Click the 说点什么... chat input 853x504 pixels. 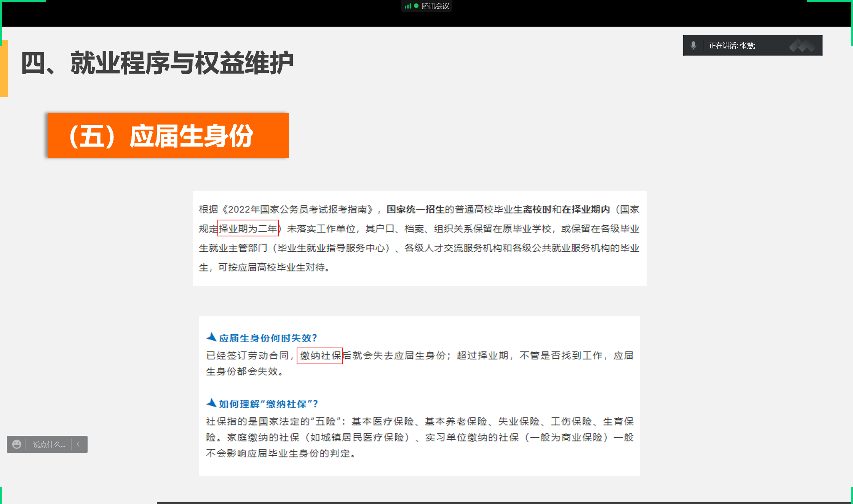[49, 444]
